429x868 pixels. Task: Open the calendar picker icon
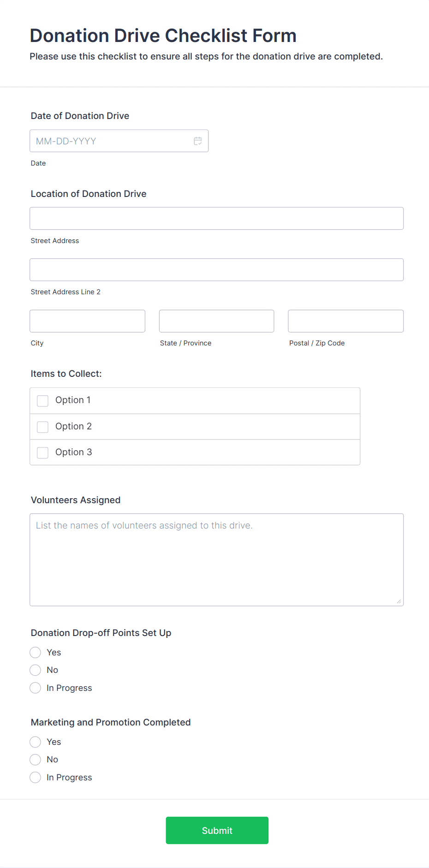[198, 141]
